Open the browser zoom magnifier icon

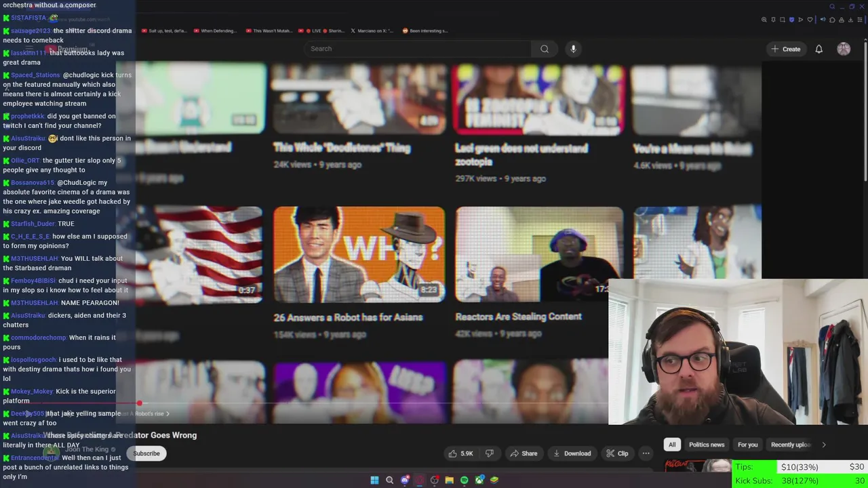pos(764,20)
